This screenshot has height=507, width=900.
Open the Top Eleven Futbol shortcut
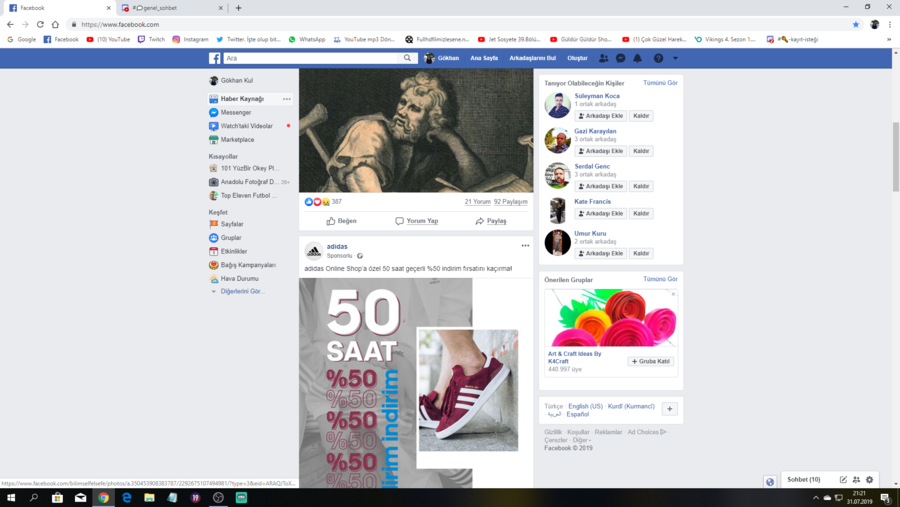pyautogui.click(x=250, y=196)
